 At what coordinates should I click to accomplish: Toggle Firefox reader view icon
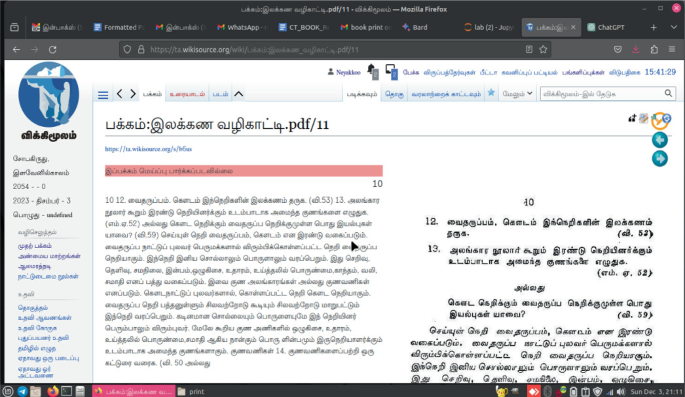pos(529,49)
